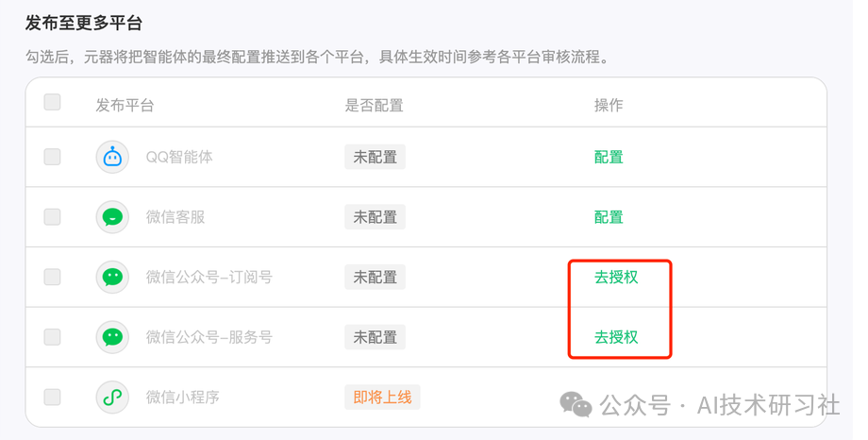The image size is (868, 440).
Task: Click the 发布平台 column header
Action: (x=125, y=105)
